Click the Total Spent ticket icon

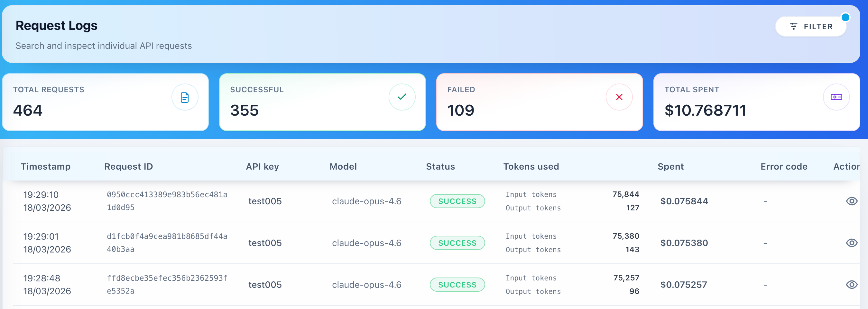coord(836,97)
